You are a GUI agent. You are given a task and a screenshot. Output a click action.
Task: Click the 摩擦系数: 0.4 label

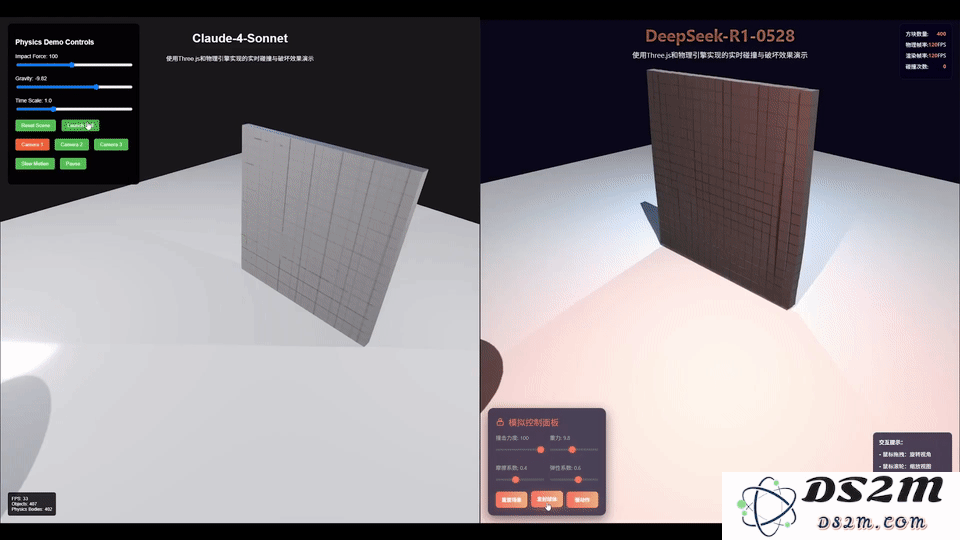tap(511, 468)
